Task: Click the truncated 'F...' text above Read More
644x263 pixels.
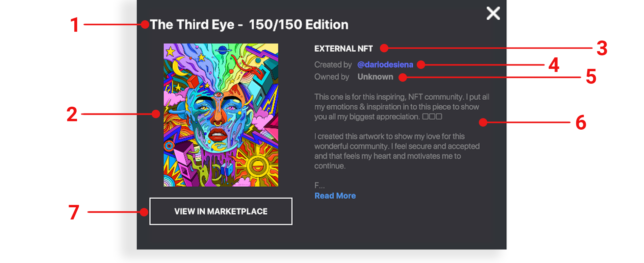Action: coord(319,185)
